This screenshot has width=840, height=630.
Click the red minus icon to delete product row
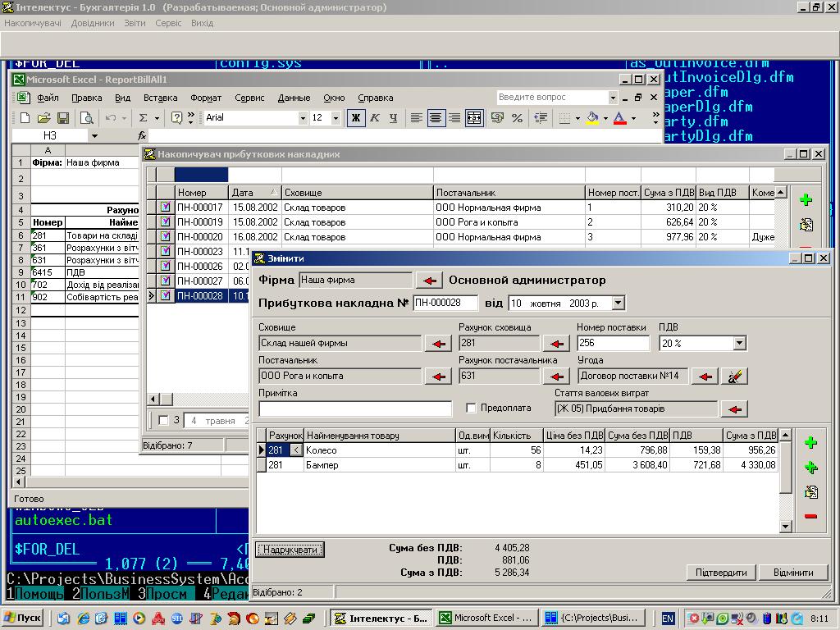coord(810,516)
